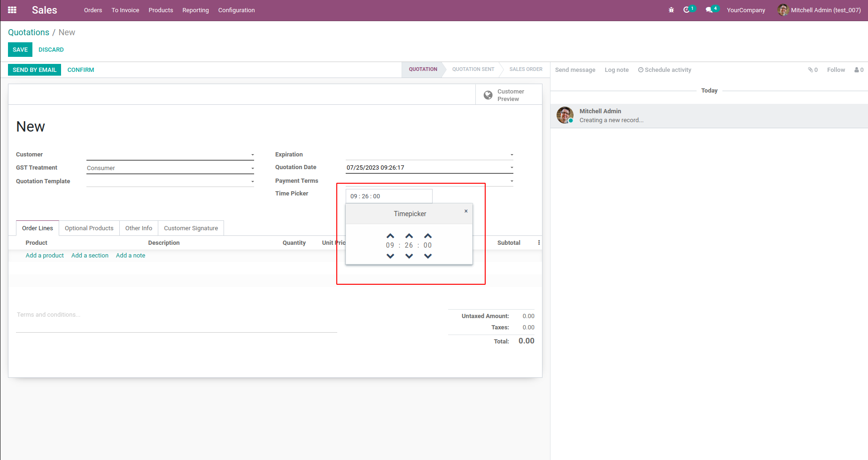Click Add a product link
Viewport: 868px width, 460px height.
45,256
